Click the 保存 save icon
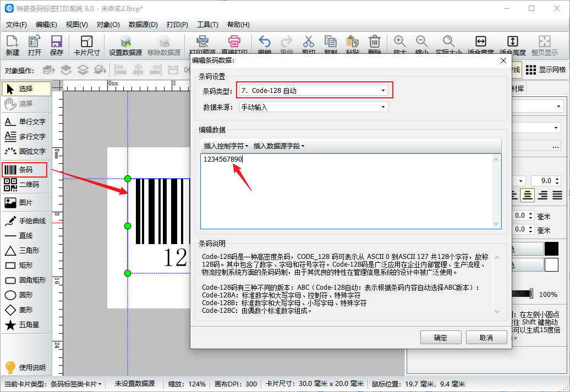This screenshot has width=570, height=392. pyautogui.click(x=56, y=45)
